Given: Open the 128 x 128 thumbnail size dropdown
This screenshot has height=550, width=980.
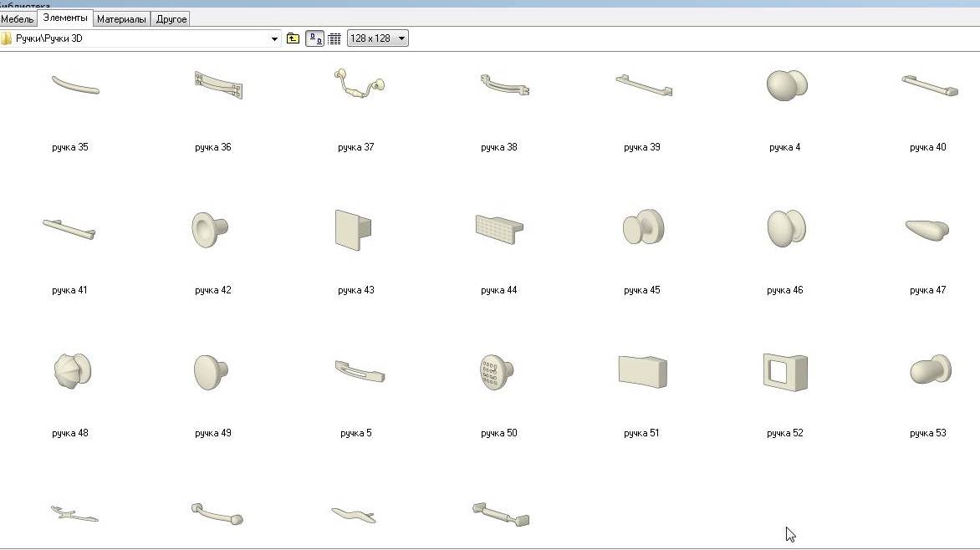Looking at the screenshot, I should [x=377, y=38].
